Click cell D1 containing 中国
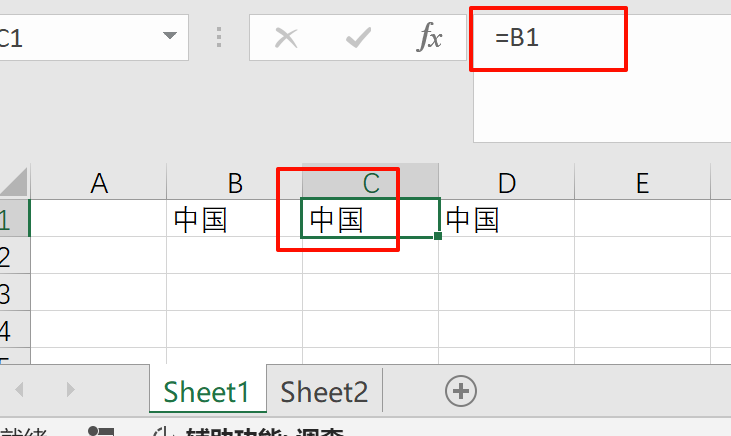 point(507,219)
